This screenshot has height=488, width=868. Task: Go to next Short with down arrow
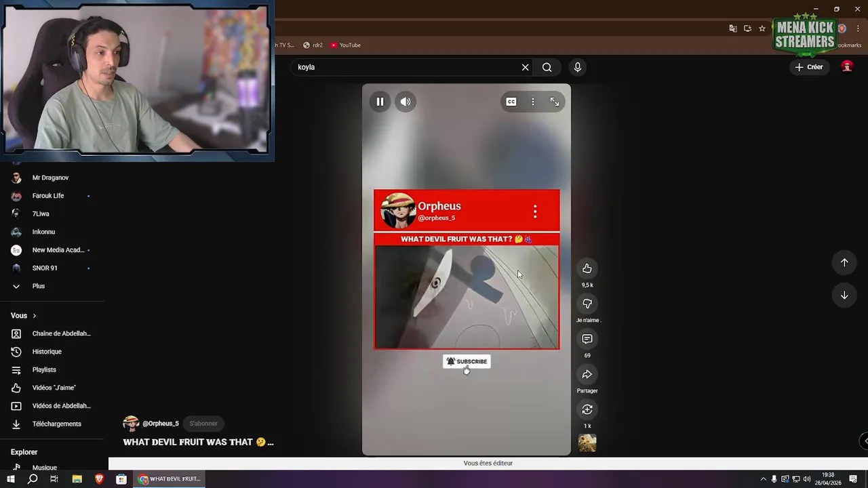point(844,295)
